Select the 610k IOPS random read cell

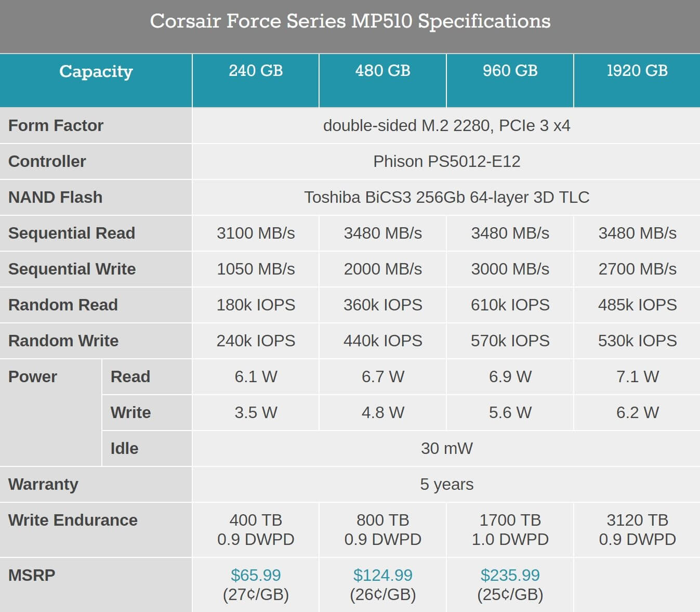pos(510,305)
